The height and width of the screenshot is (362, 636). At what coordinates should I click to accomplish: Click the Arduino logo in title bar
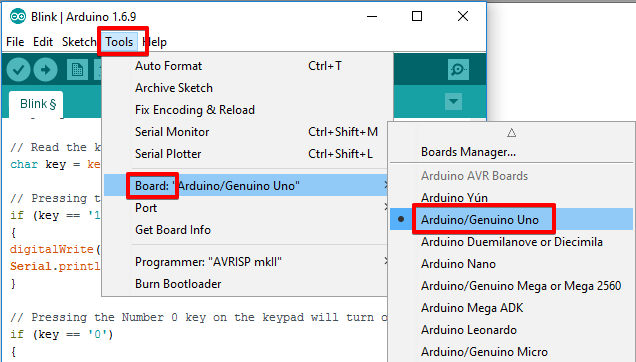tap(18, 17)
